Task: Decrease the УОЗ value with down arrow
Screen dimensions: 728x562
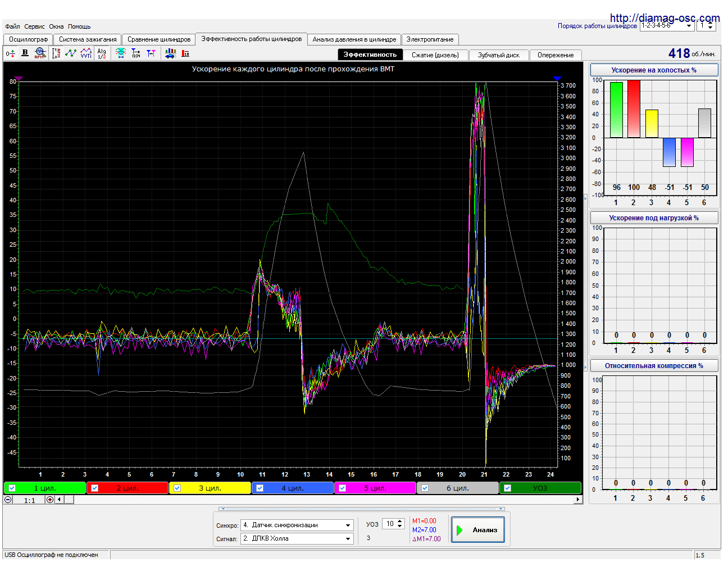Action: pos(399,526)
